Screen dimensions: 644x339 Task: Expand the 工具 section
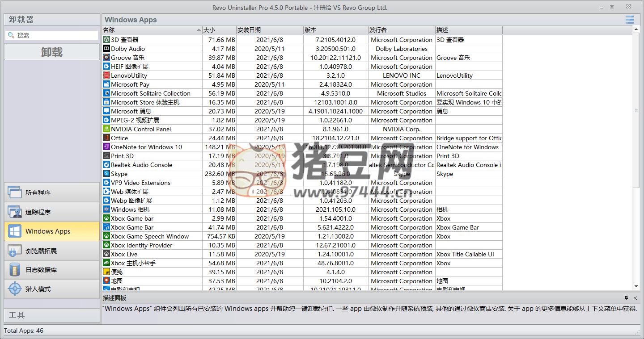coord(51,315)
